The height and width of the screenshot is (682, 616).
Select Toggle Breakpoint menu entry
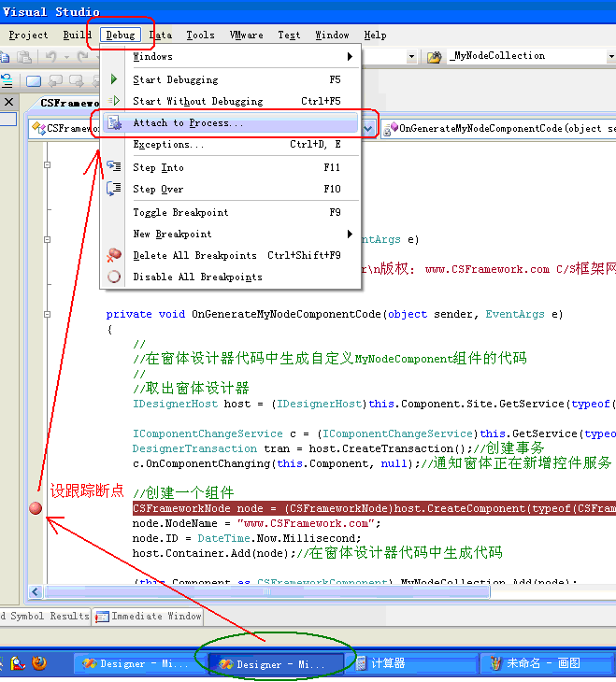click(180, 212)
